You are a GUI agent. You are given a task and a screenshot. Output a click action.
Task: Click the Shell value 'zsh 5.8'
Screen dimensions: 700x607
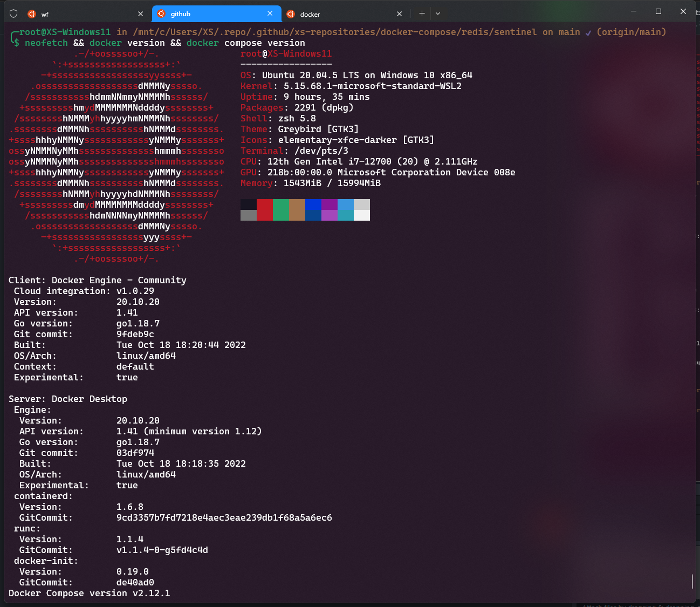point(297,119)
